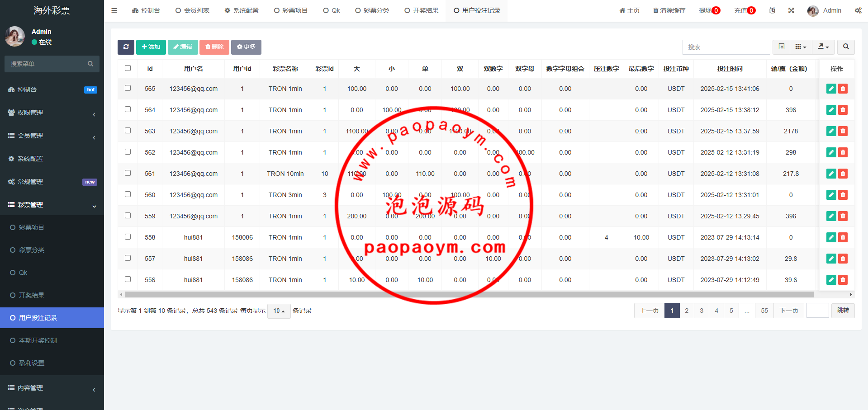Screen dimensions: 868x410
Task: Click the page jump number input
Action: pyautogui.click(x=817, y=311)
